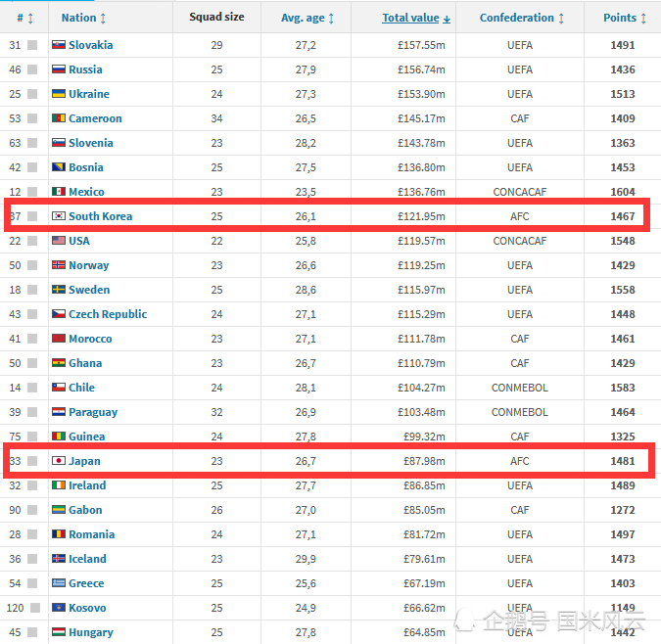The image size is (661, 644).
Task: Select Sweden's average age 28,6
Action: [x=306, y=290]
